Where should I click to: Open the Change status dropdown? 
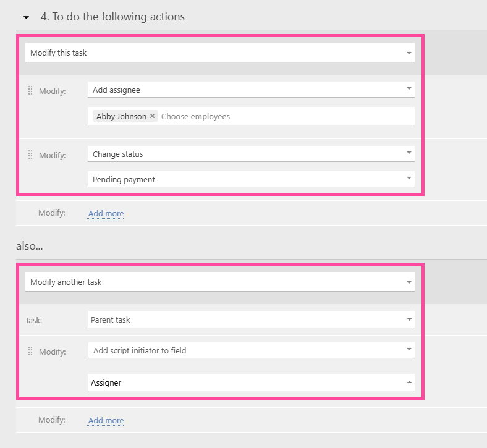[x=250, y=154]
